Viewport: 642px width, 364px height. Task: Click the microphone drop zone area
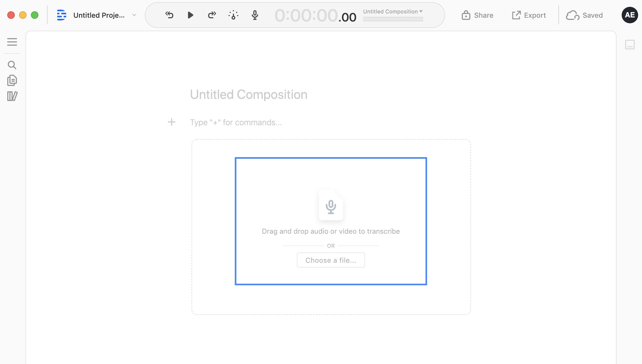331,221
